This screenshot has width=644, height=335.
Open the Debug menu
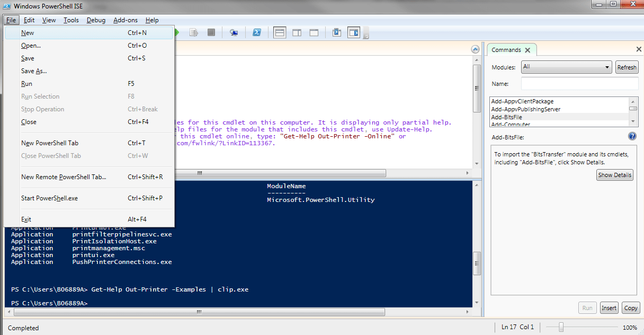pos(96,20)
